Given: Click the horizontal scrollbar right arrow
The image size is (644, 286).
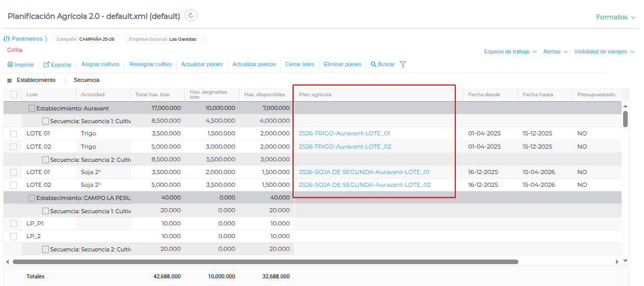Looking at the screenshot, I should 617,262.
